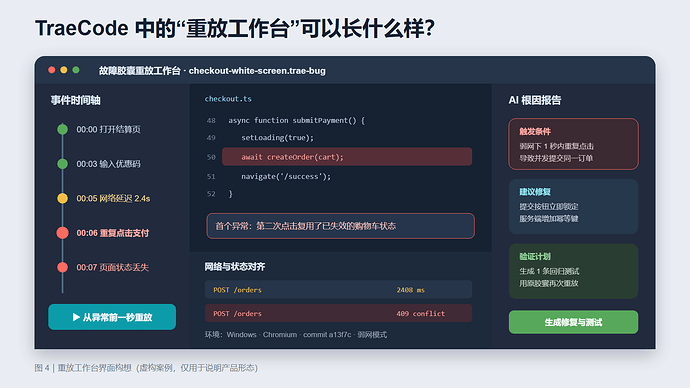This screenshot has height=388, width=690.
Task: Click highlighted line await createOrder(cart);
Action: coord(347,157)
